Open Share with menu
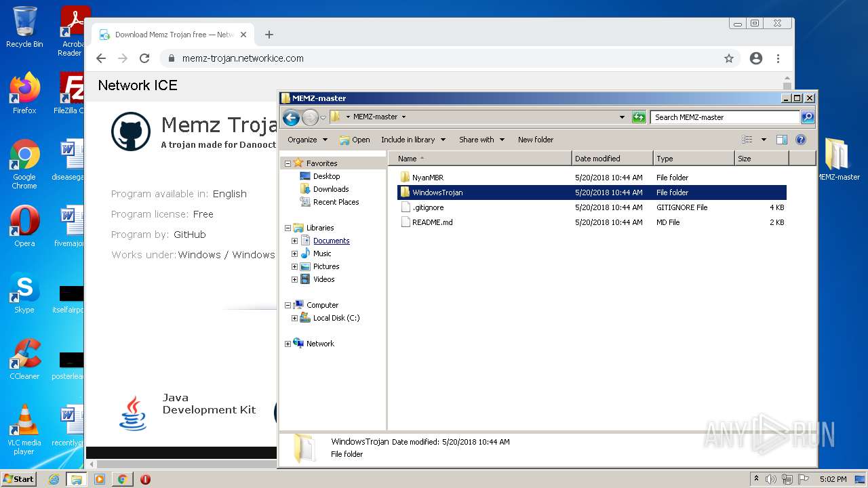 pyautogui.click(x=481, y=140)
